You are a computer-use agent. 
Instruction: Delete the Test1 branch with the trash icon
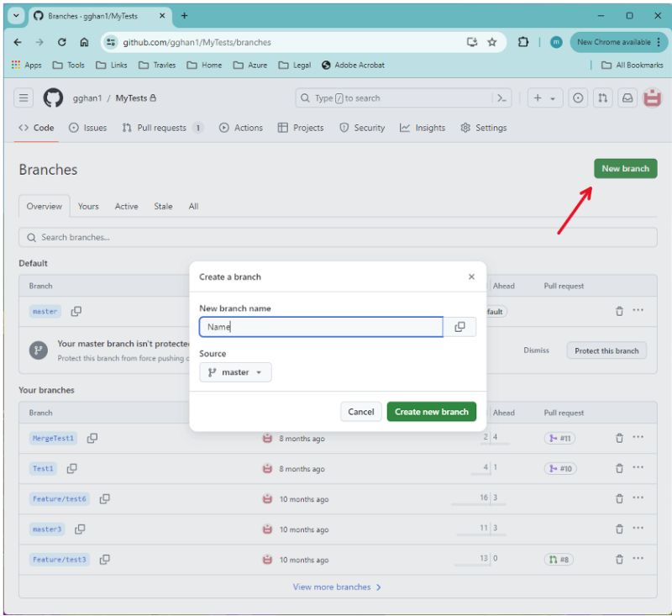pos(619,468)
